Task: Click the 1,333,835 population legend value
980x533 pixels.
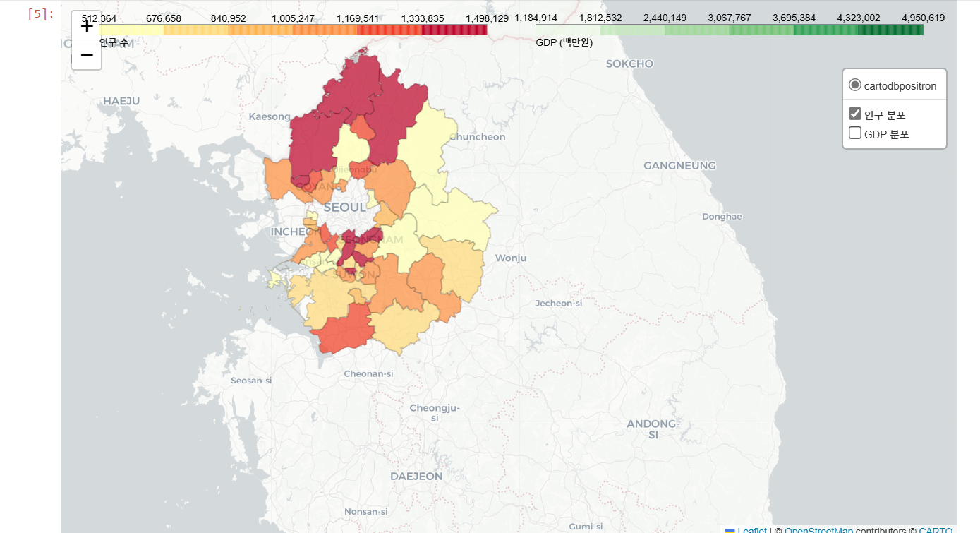Action: coord(422,18)
